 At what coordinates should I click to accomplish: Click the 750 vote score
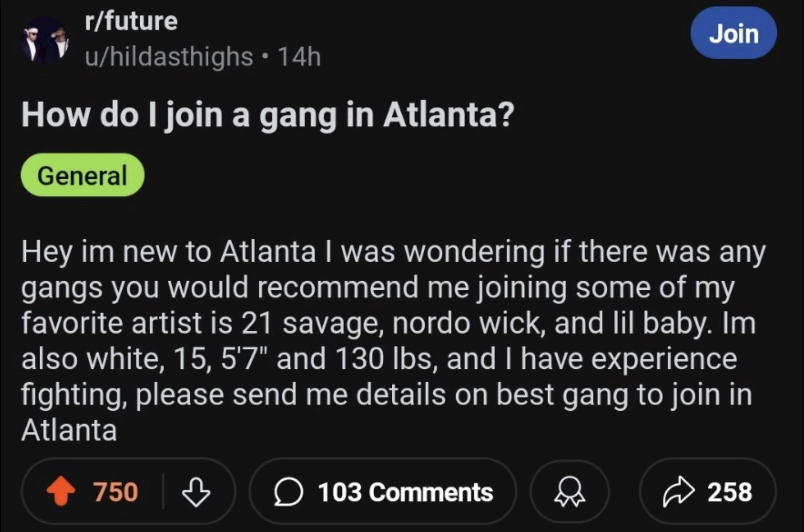[x=116, y=492]
